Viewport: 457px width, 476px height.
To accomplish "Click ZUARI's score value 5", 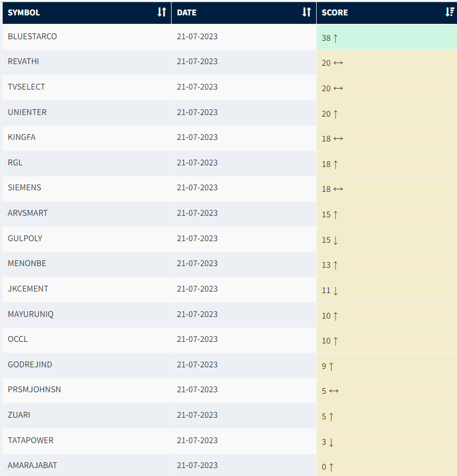I will (x=324, y=417).
